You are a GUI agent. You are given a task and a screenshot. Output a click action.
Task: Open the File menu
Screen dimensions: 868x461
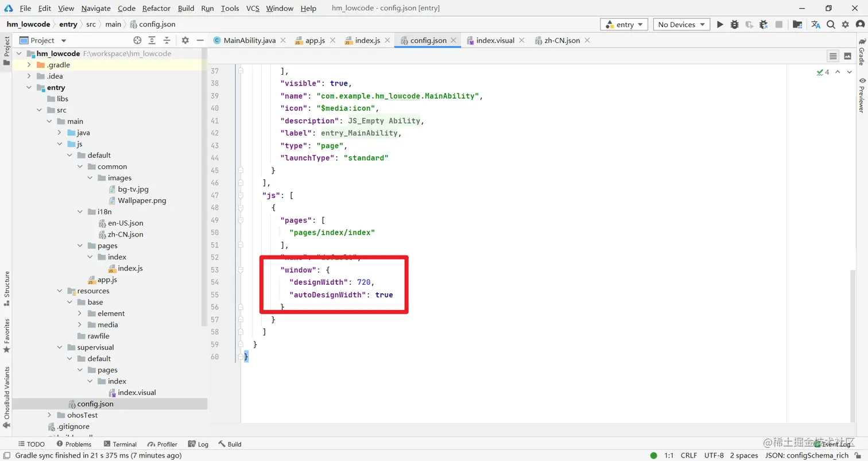(25, 8)
